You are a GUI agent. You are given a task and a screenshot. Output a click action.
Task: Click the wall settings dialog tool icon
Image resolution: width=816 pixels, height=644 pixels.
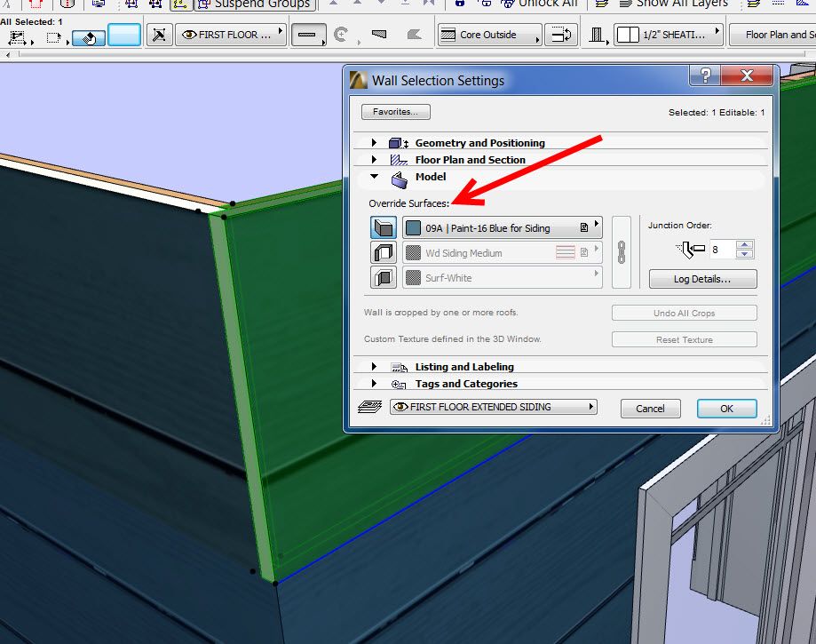89,38
